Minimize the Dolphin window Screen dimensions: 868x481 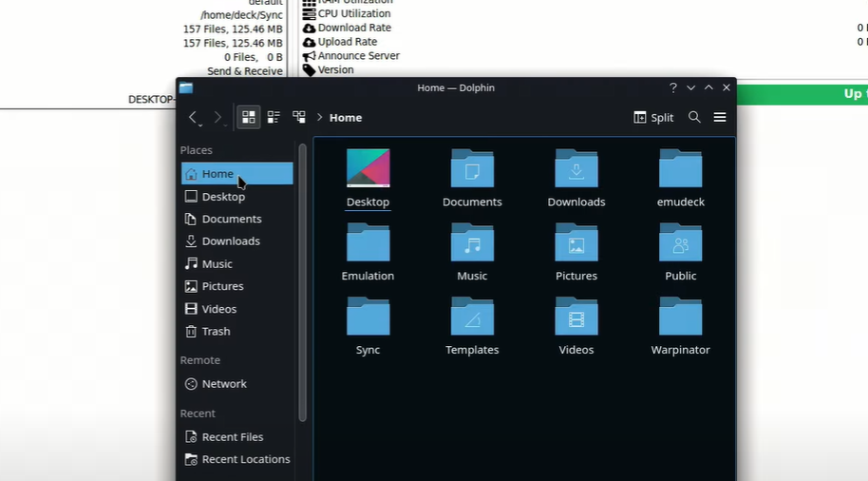(x=690, y=87)
